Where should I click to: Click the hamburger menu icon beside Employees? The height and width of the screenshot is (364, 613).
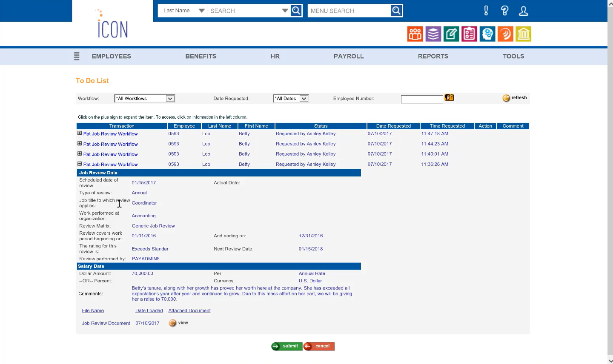(77, 56)
